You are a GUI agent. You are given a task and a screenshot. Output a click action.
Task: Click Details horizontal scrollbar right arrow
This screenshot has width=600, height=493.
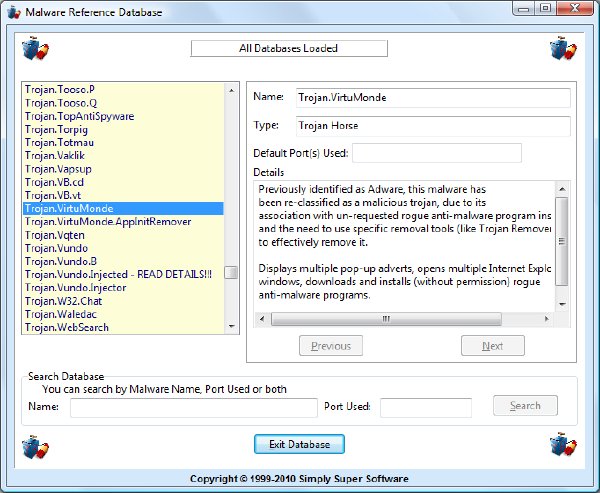[x=547, y=318]
